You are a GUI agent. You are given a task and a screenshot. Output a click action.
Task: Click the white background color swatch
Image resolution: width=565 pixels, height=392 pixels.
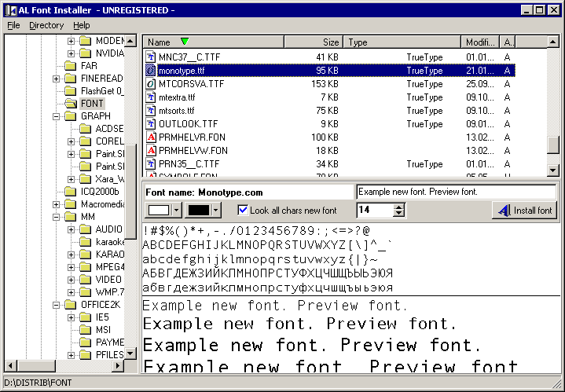159,210
